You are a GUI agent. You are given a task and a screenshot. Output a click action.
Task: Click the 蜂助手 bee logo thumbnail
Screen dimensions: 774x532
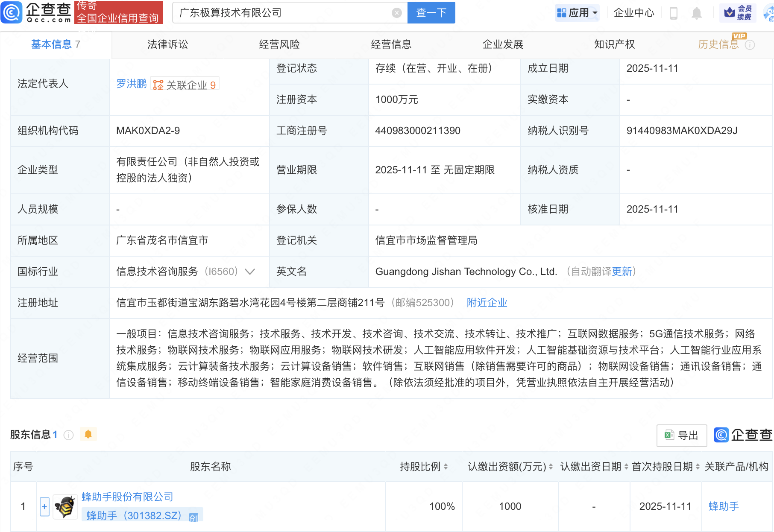coord(65,506)
